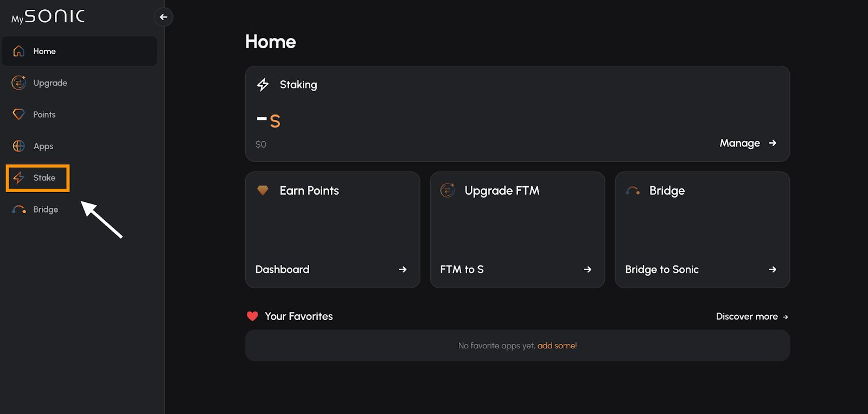
Task: Click the MySonic logo
Action: pos(48,17)
